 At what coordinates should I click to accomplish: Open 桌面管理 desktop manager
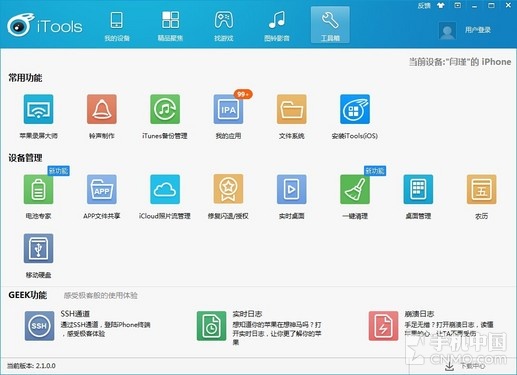pos(418,189)
